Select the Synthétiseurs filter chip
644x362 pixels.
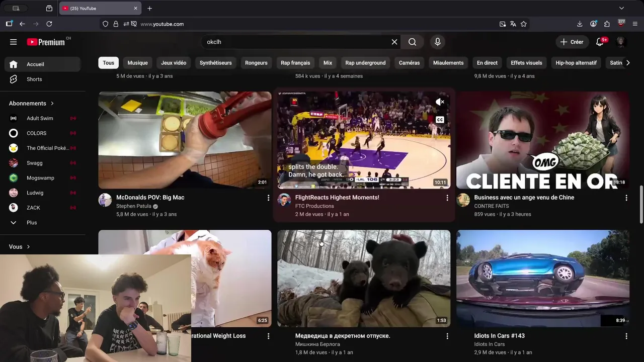216,63
